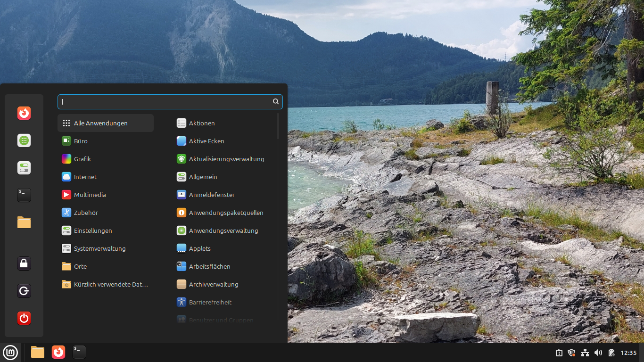
Task: Open System Settings toggle icon in sidebar
Action: 24,168
